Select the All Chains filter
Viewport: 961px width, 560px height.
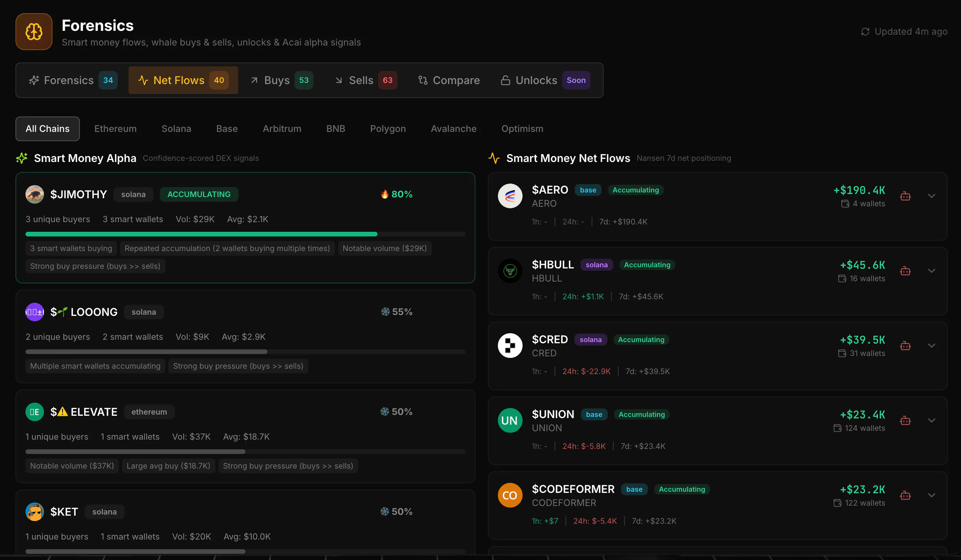coord(47,129)
